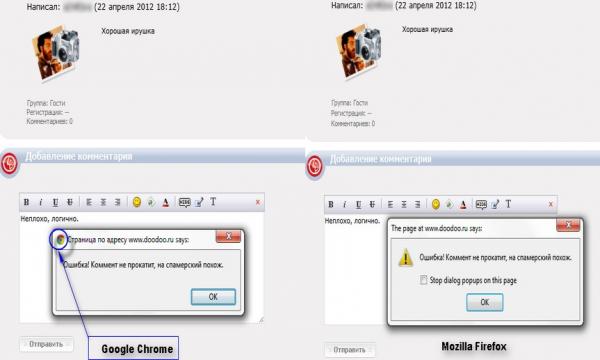600x360 pixels.
Task: Open font color picker in the Firefox-side editor
Action: (463, 205)
